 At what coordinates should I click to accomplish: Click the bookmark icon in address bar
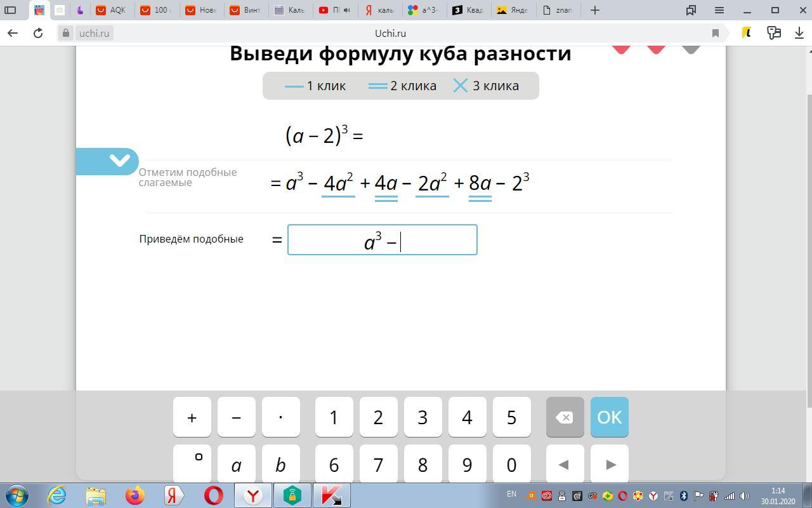pos(715,33)
